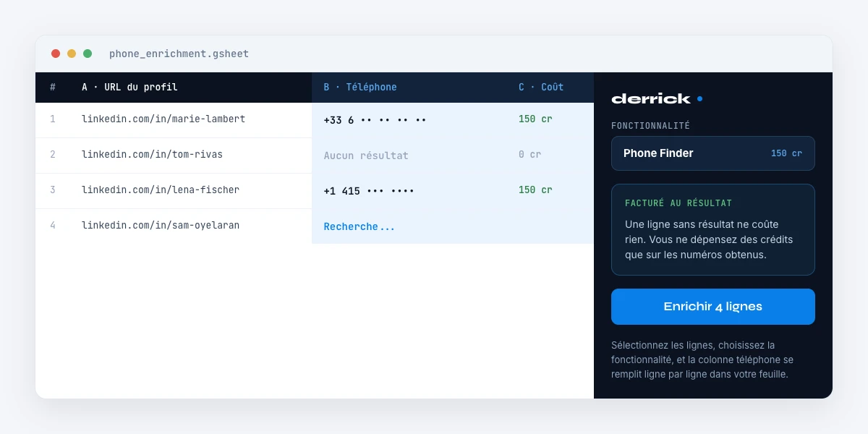Select row number 3

point(53,190)
